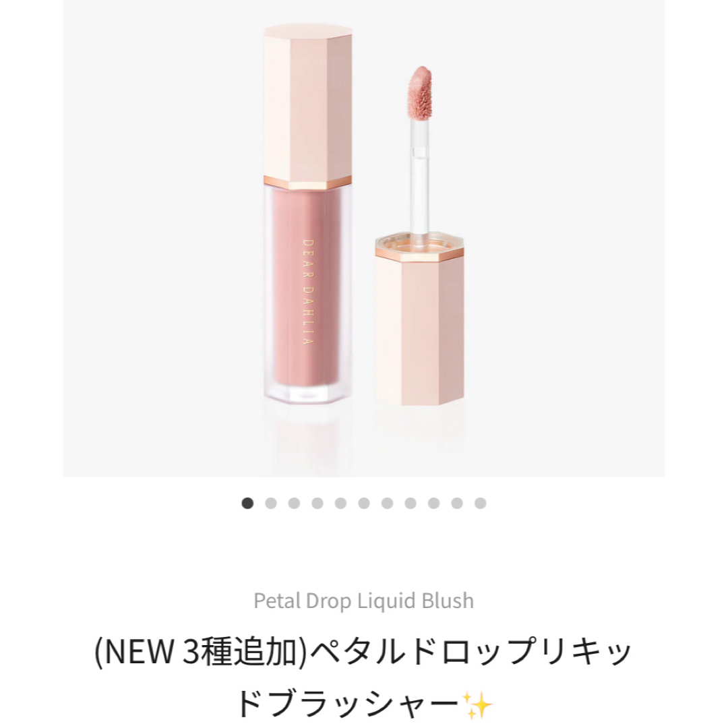
Task: View the ninth carousel image dot
Action: point(433,503)
